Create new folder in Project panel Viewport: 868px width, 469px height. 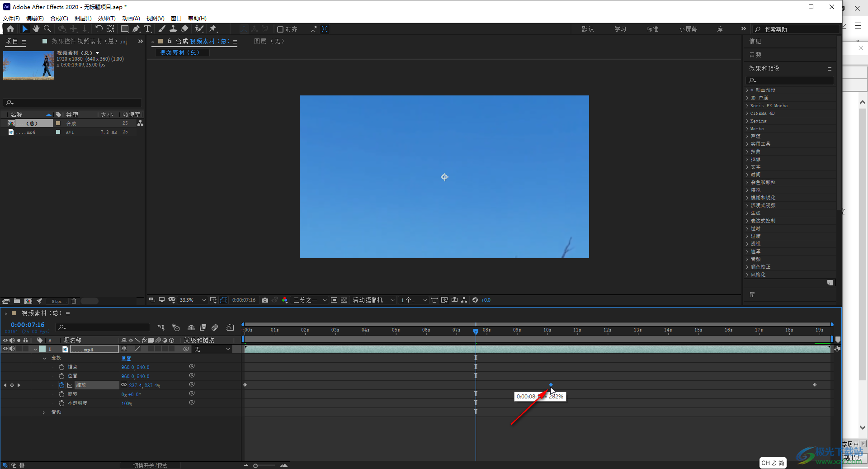click(x=17, y=301)
